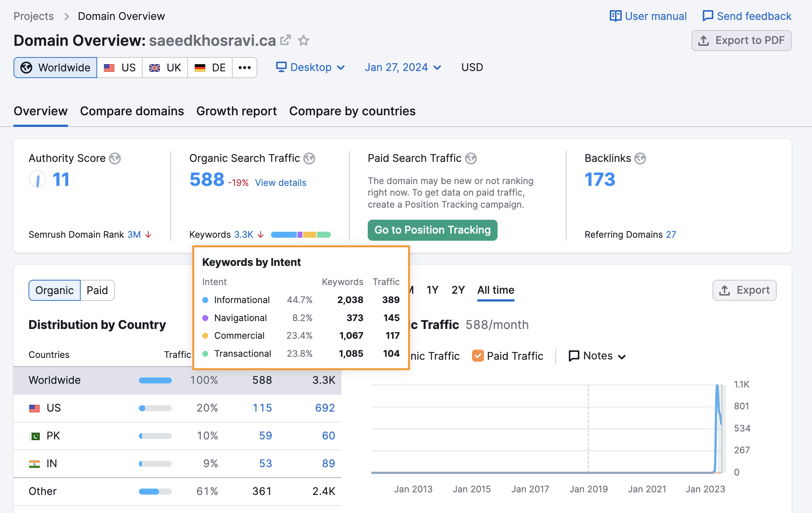Viewport: 812px width, 513px height.
Task: Select All time range
Action: coord(496,290)
